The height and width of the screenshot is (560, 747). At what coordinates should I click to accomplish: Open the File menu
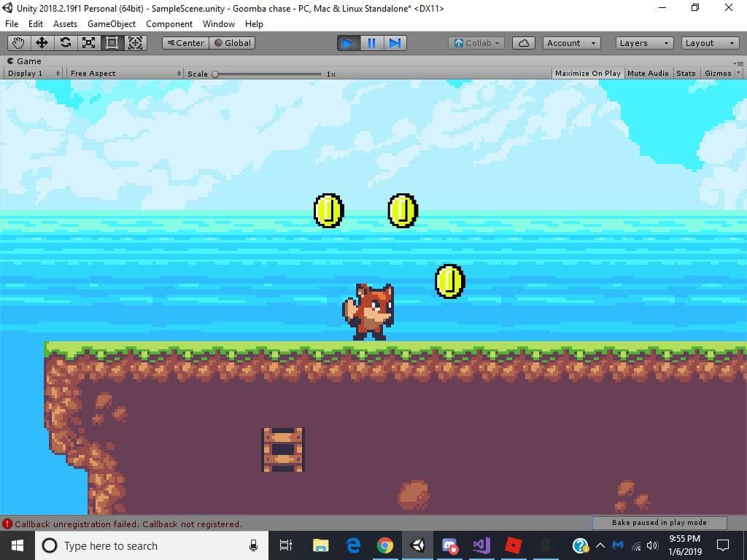(x=12, y=24)
